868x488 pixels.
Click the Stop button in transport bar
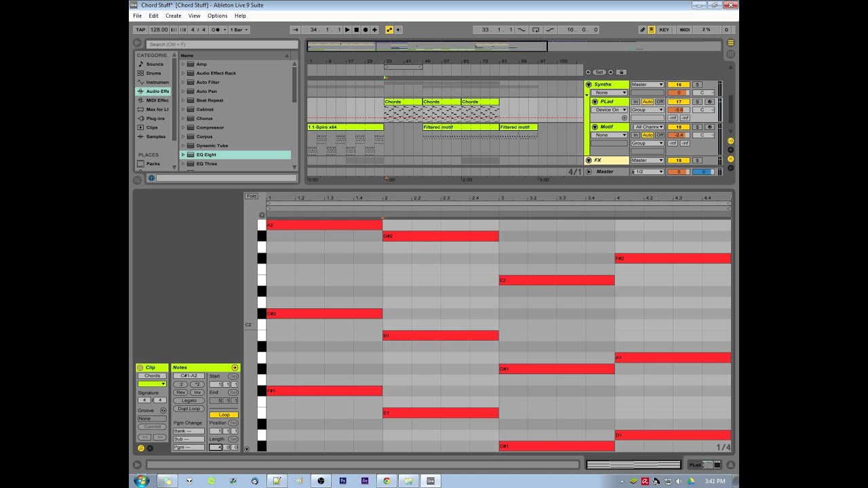pyautogui.click(x=357, y=30)
